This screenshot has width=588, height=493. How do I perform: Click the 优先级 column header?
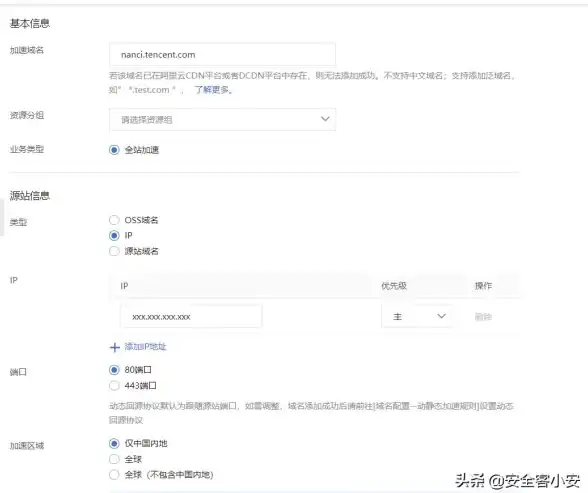394,286
